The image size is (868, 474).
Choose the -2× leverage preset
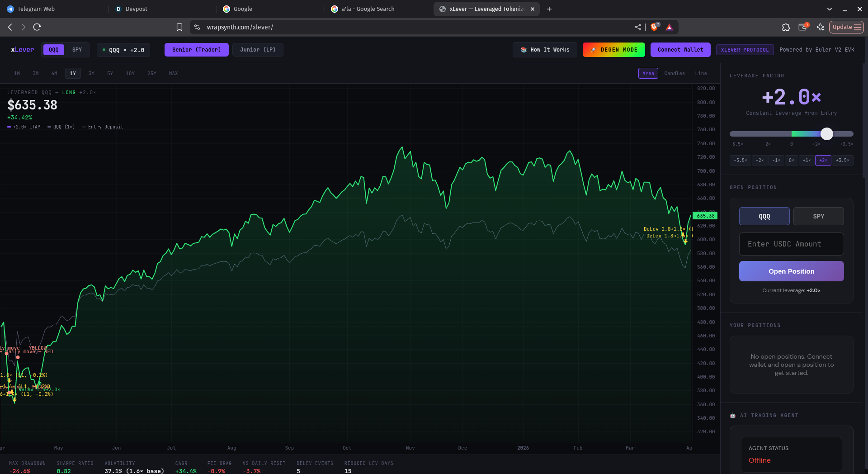(760, 160)
